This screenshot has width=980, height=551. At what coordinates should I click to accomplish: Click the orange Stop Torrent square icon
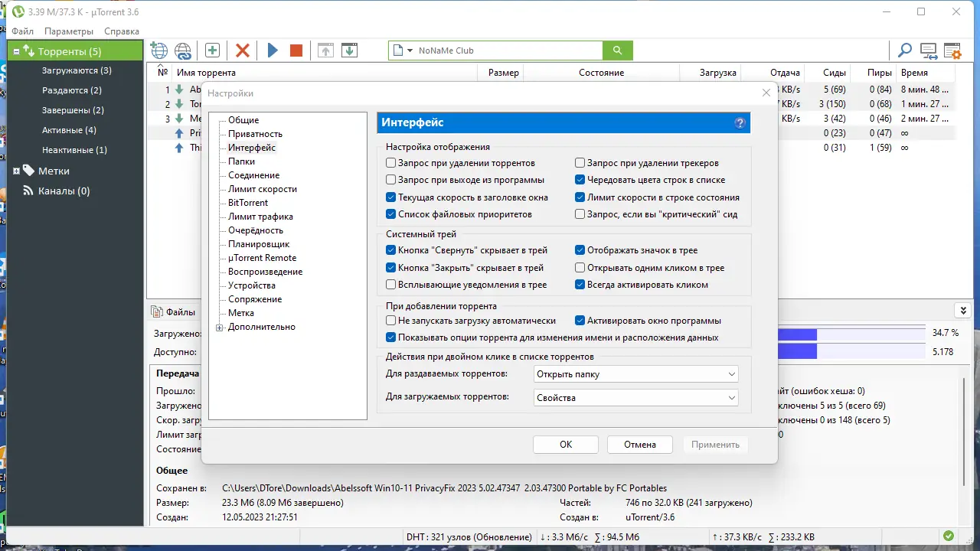click(x=296, y=51)
